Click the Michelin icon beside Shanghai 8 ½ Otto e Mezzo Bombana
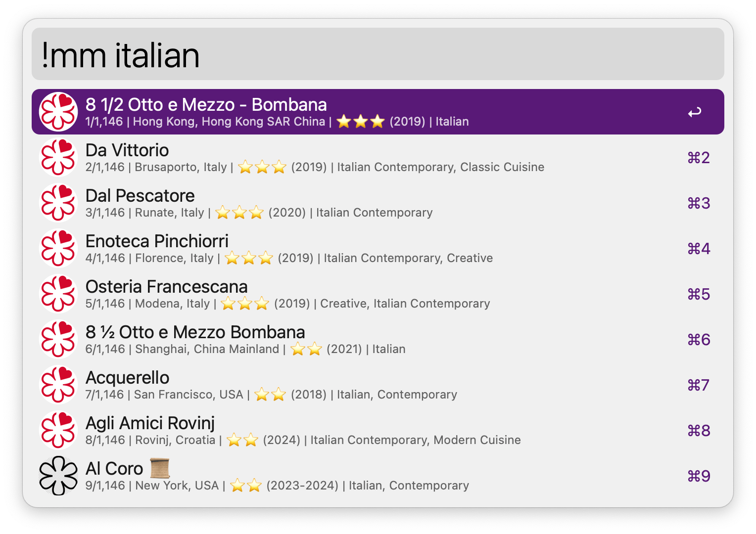The width and height of the screenshot is (756, 534). click(58, 339)
